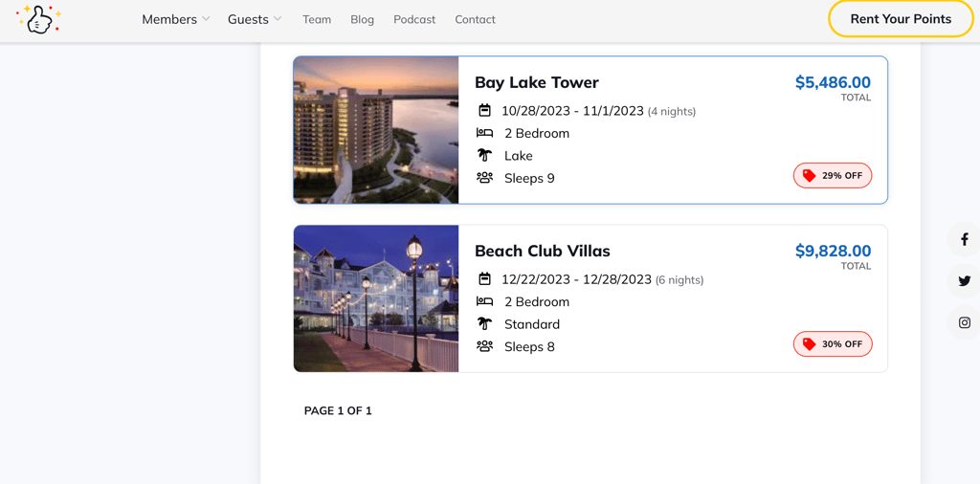Expand the Members dropdown menu
The height and width of the screenshot is (484, 980).
click(x=176, y=19)
